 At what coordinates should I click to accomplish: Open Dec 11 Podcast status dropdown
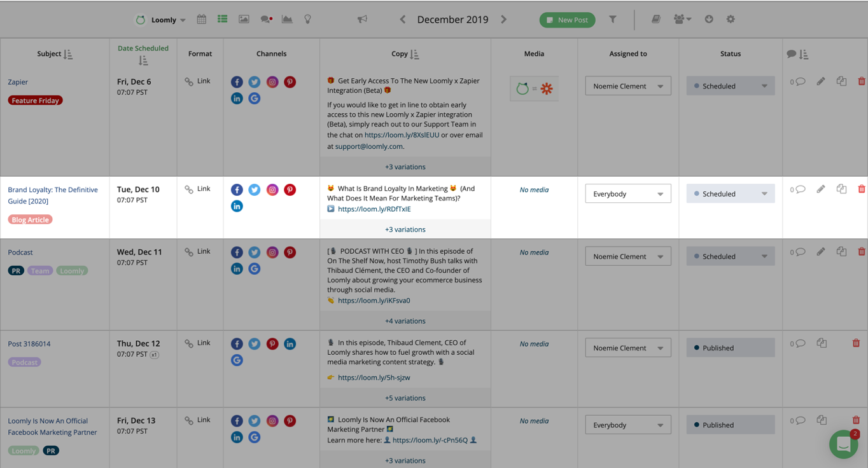[x=731, y=256]
